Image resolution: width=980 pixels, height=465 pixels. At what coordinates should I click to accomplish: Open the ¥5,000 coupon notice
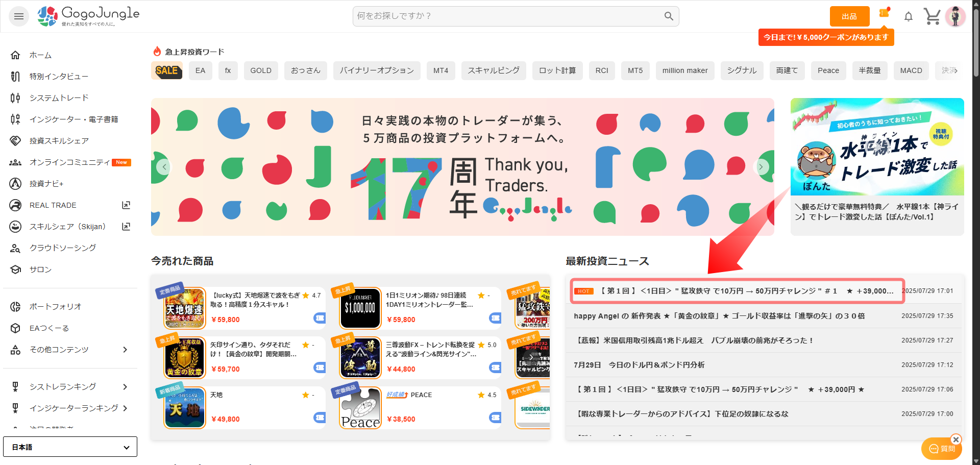click(x=826, y=37)
